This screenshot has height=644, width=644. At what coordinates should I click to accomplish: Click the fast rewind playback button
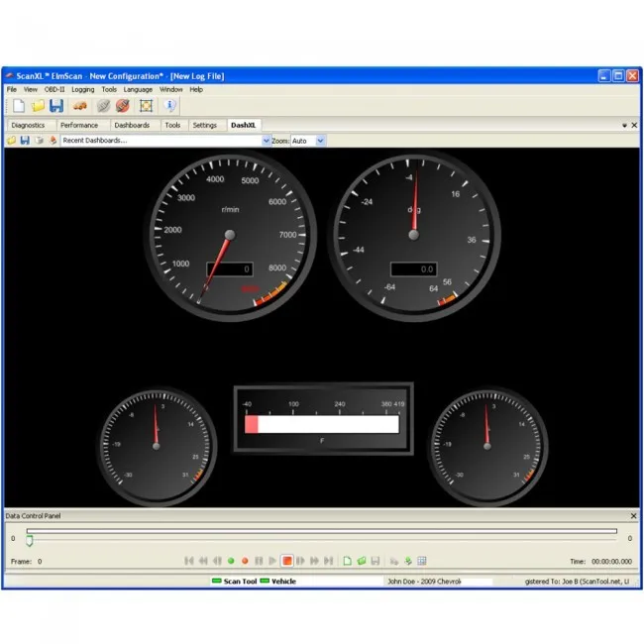click(x=203, y=561)
